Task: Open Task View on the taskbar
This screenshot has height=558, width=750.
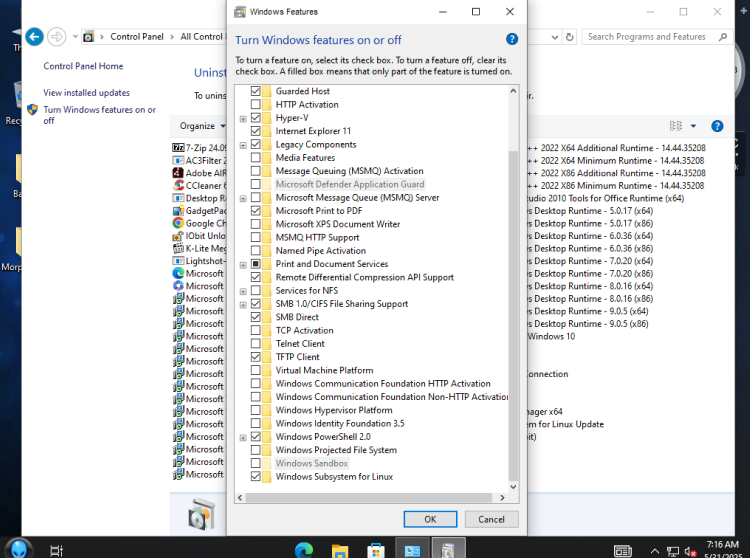Action: [x=56, y=550]
